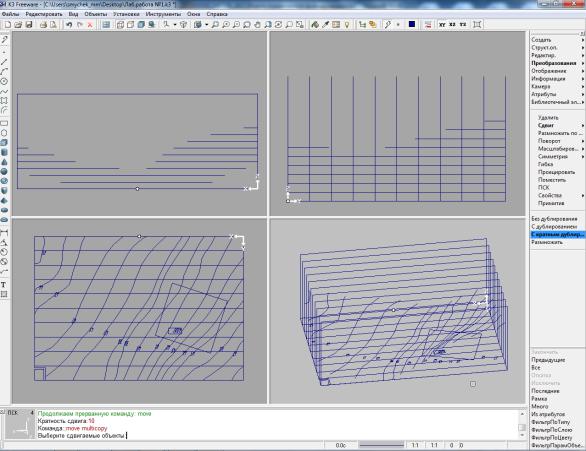Screen dimensions: 586x451
Task: Open the Объекты menu
Action: (96, 14)
